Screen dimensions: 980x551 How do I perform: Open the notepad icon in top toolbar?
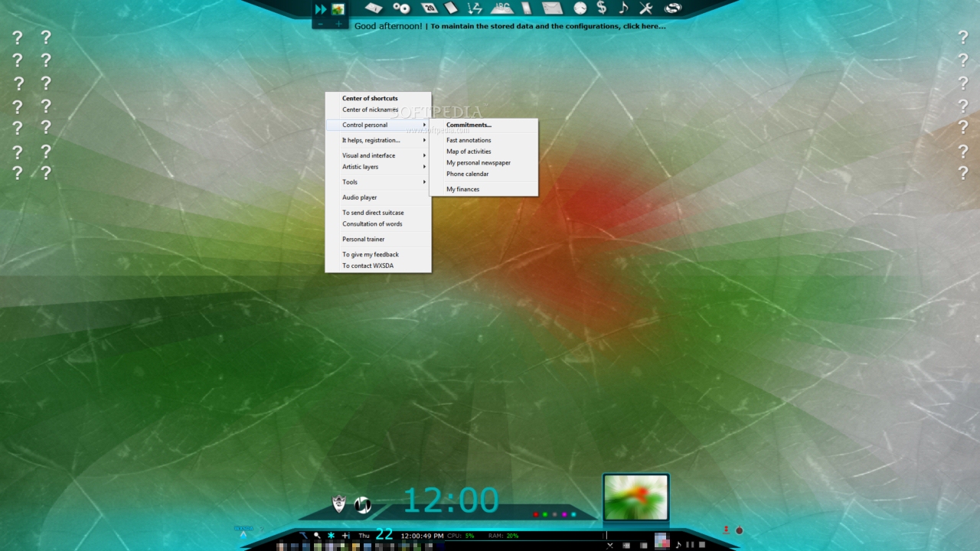[x=452, y=8]
